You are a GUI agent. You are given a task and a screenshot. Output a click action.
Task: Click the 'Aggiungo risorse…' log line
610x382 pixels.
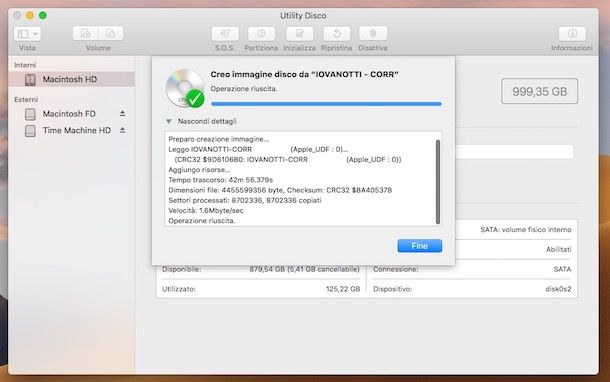point(199,170)
